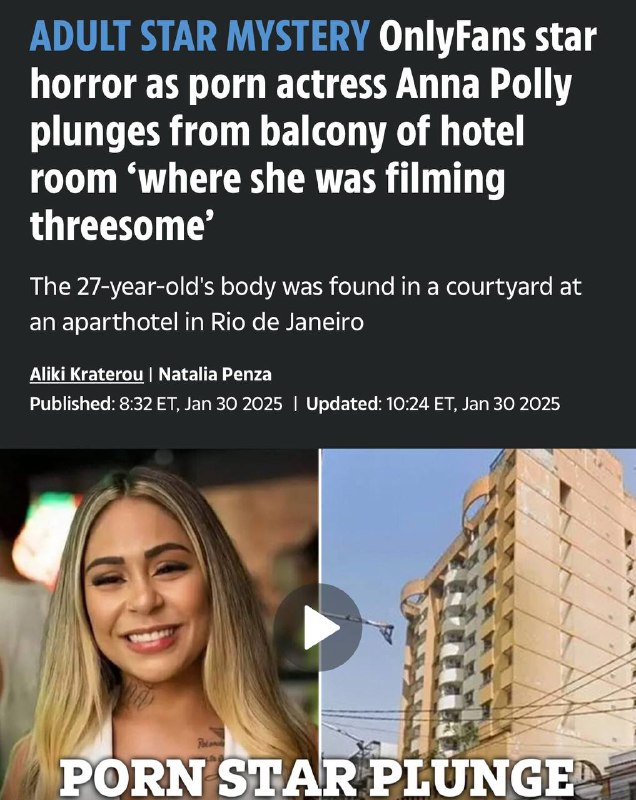
Task: Click the Natalia Penza author name
Action: point(215,374)
